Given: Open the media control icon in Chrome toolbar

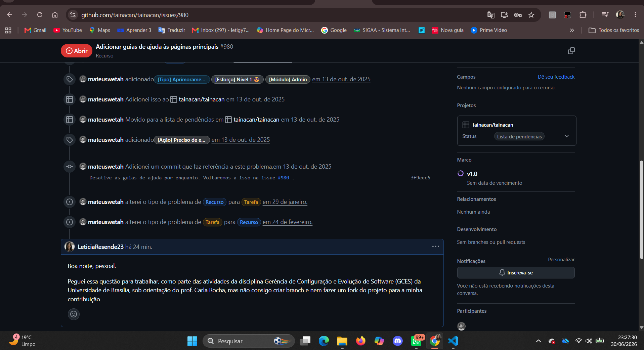Looking at the screenshot, I should (605, 15).
